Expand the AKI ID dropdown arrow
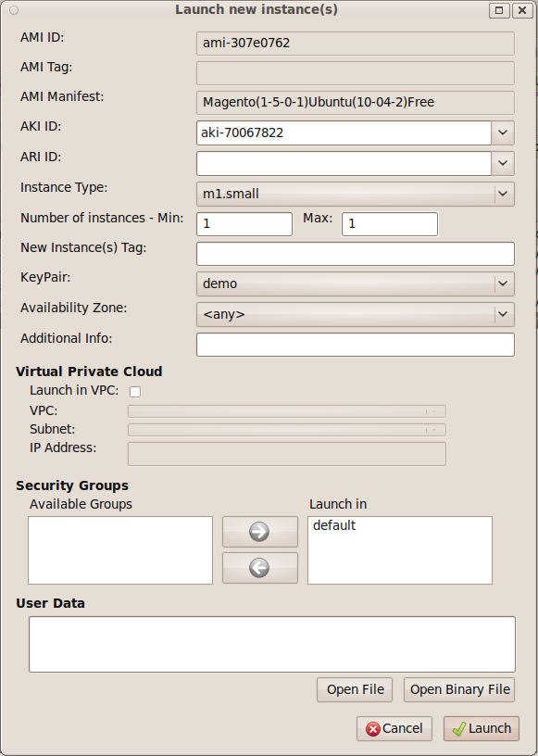538x756 pixels. 503,132
